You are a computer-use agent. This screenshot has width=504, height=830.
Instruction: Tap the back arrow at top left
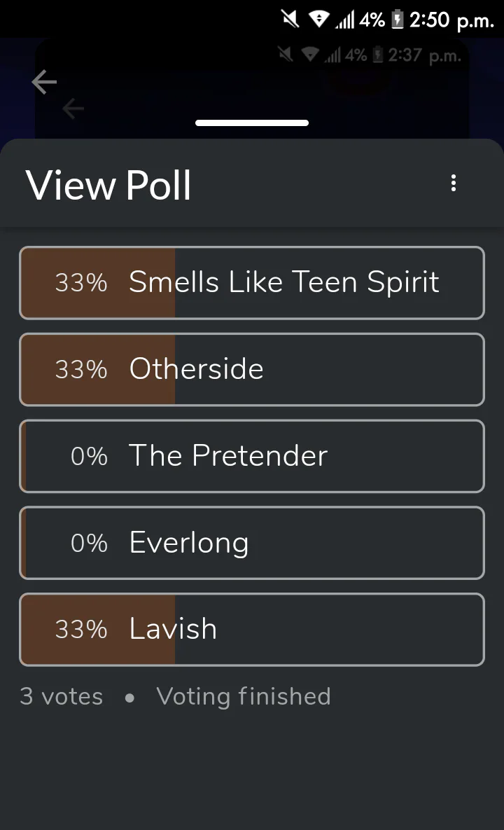(x=44, y=82)
